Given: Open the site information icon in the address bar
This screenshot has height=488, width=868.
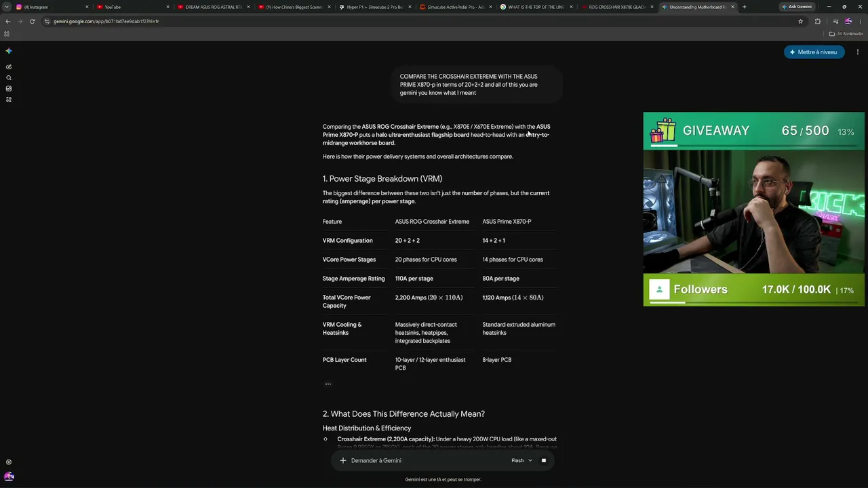Looking at the screenshot, I should (x=47, y=22).
